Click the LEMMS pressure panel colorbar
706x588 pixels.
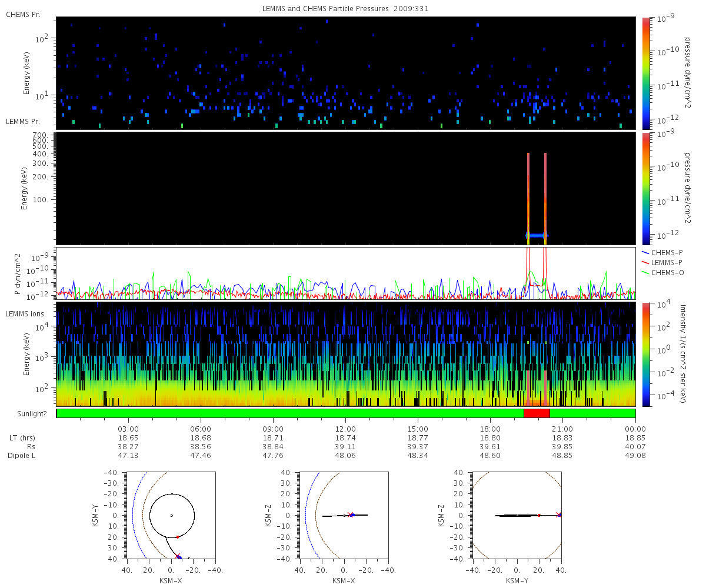(647, 188)
